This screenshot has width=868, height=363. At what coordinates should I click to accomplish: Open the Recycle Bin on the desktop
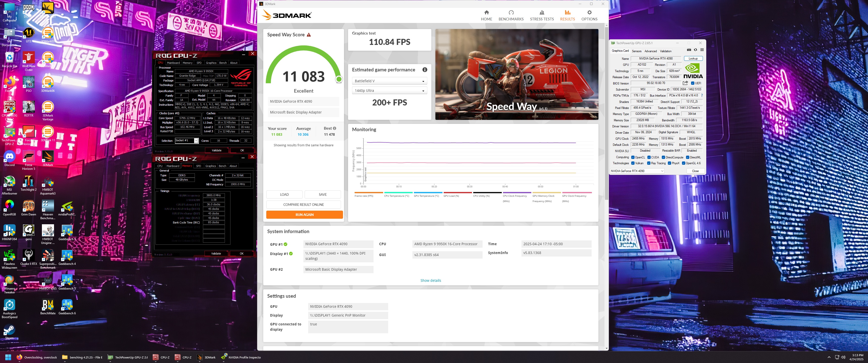(9, 60)
